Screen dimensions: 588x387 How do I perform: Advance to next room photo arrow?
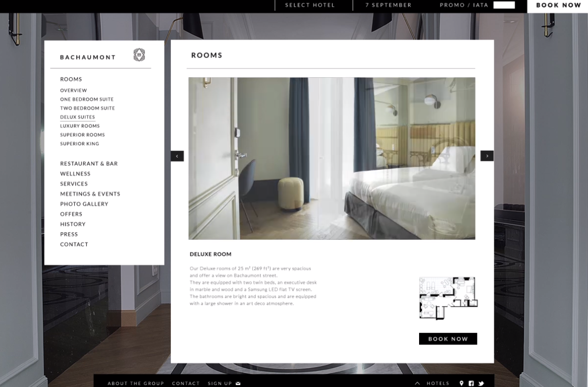tap(487, 156)
